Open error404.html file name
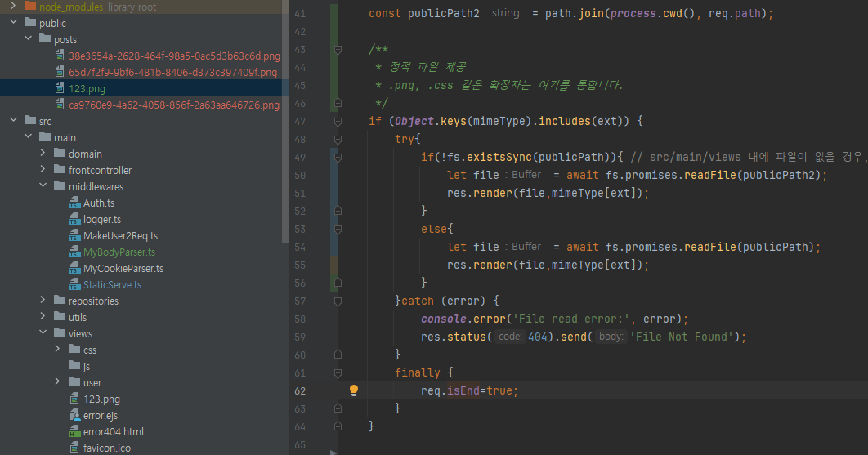 (x=114, y=432)
